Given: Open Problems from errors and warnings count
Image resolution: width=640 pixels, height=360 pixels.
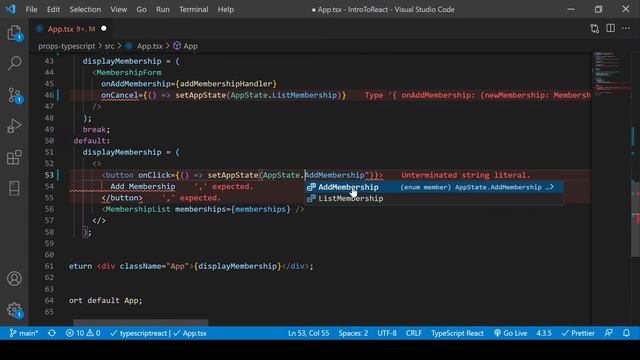Looking at the screenshot, I should coord(83,333).
